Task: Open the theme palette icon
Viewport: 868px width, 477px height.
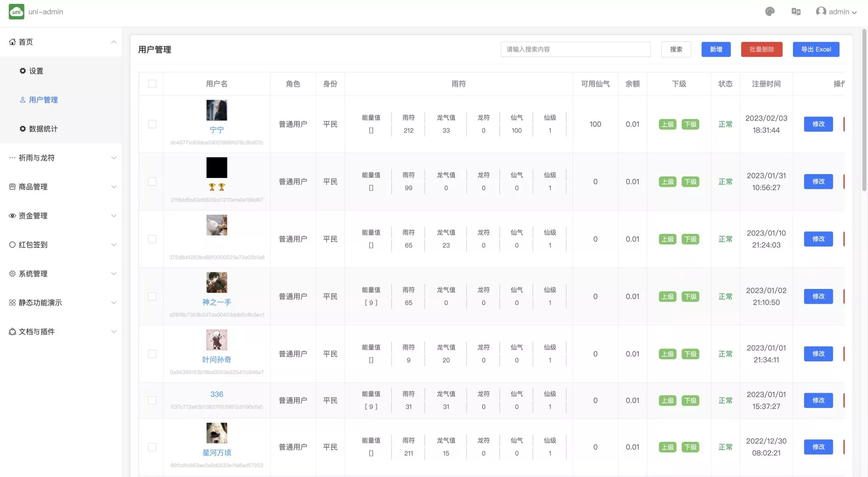Action: pos(770,11)
